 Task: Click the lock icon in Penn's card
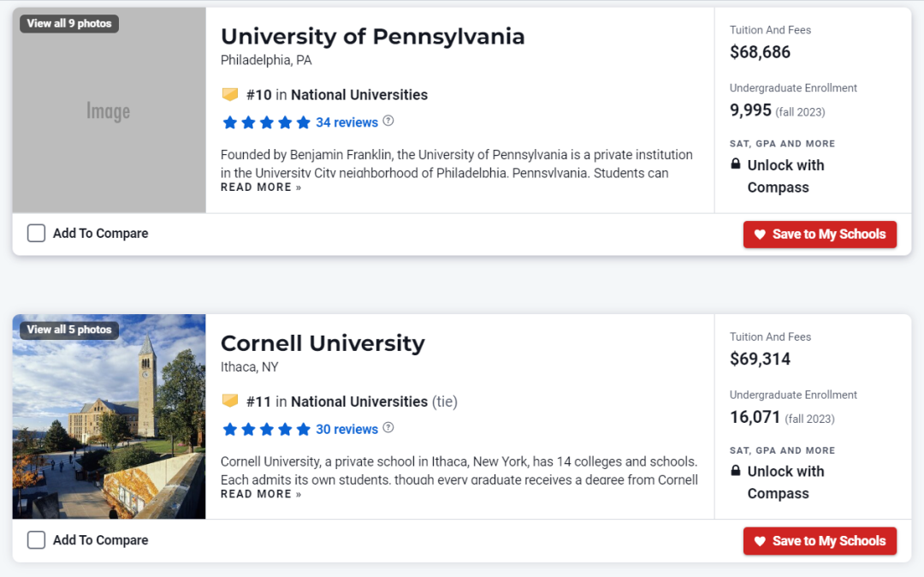736,164
